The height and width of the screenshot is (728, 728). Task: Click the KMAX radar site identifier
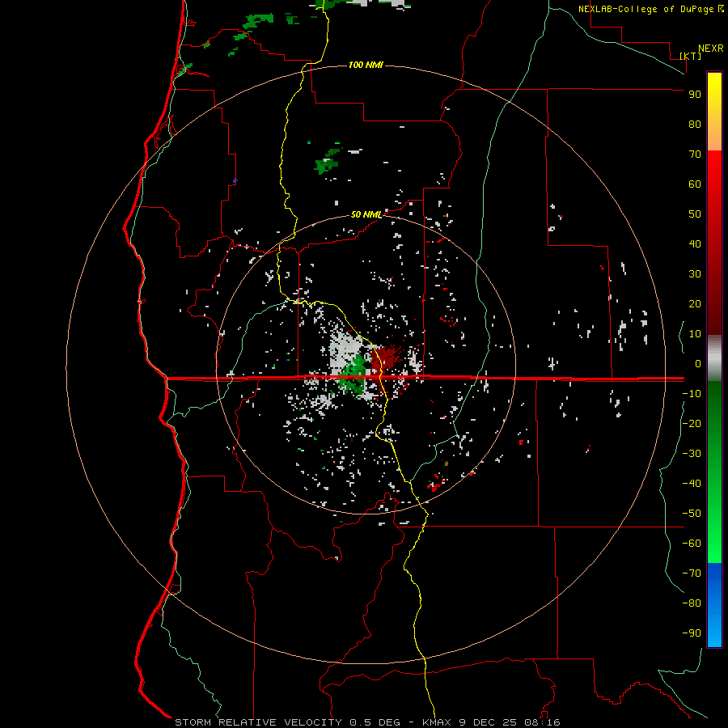point(438,722)
